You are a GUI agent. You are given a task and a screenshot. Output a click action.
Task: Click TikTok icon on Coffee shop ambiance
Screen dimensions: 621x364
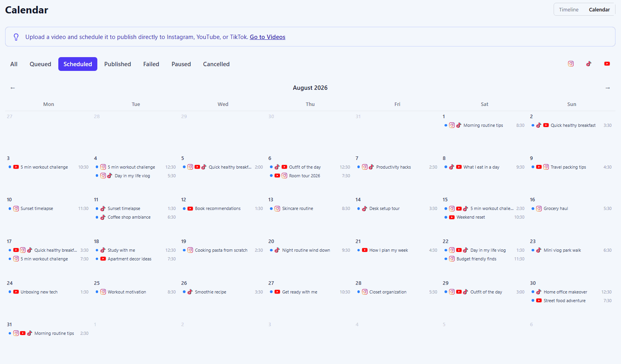[103, 217]
